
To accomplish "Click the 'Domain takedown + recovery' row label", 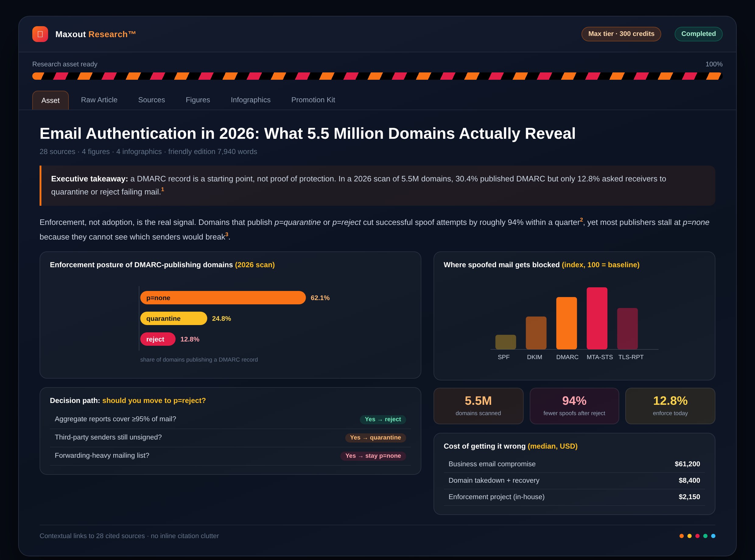I will point(493,480).
